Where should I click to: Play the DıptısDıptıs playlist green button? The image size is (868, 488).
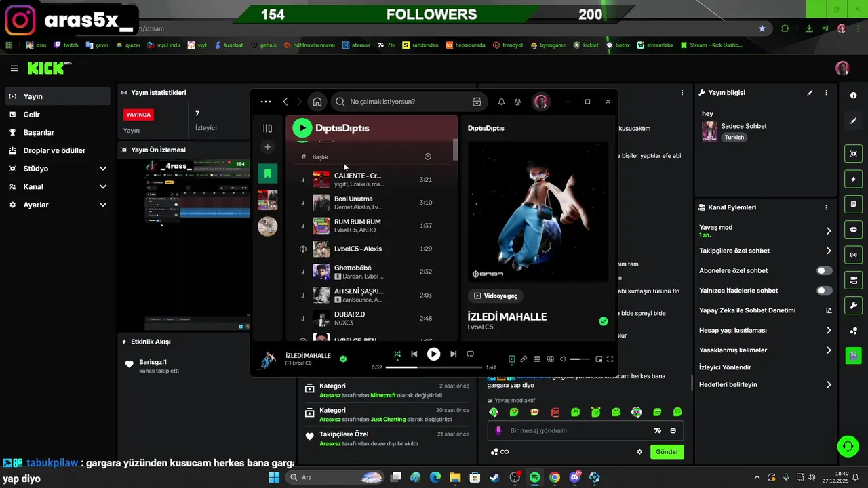pyautogui.click(x=302, y=127)
